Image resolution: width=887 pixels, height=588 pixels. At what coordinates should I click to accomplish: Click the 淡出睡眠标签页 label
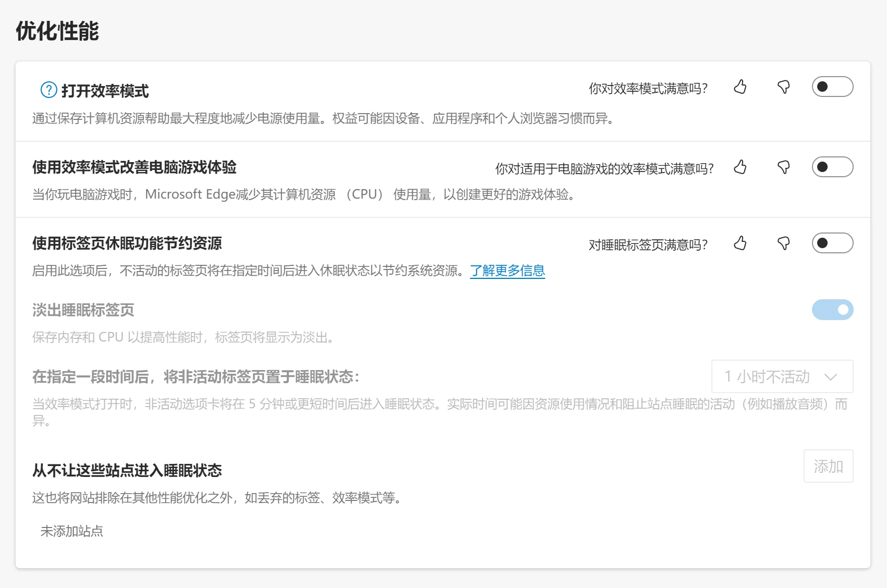pos(83,310)
